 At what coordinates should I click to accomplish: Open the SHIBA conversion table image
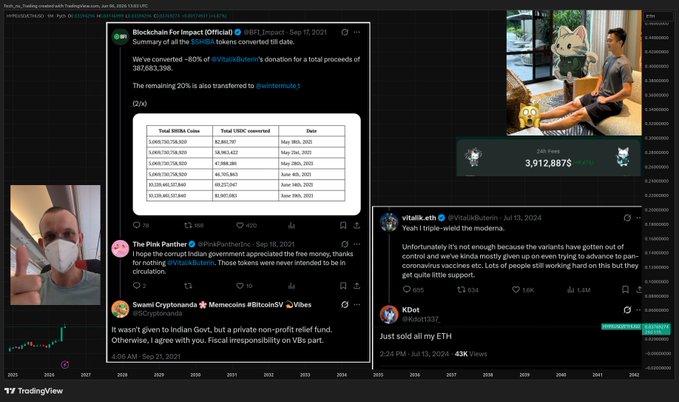(246, 164)
